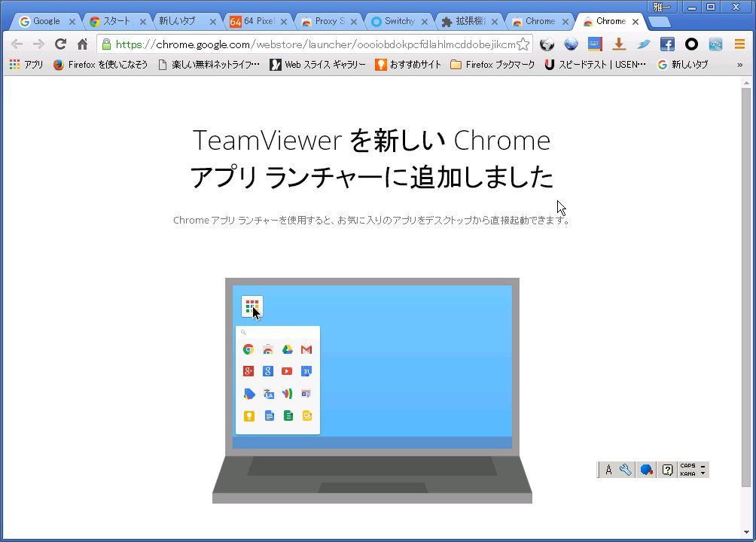Open the 楽しい無料ネットライフ bookmark

(x=209, y=64)
